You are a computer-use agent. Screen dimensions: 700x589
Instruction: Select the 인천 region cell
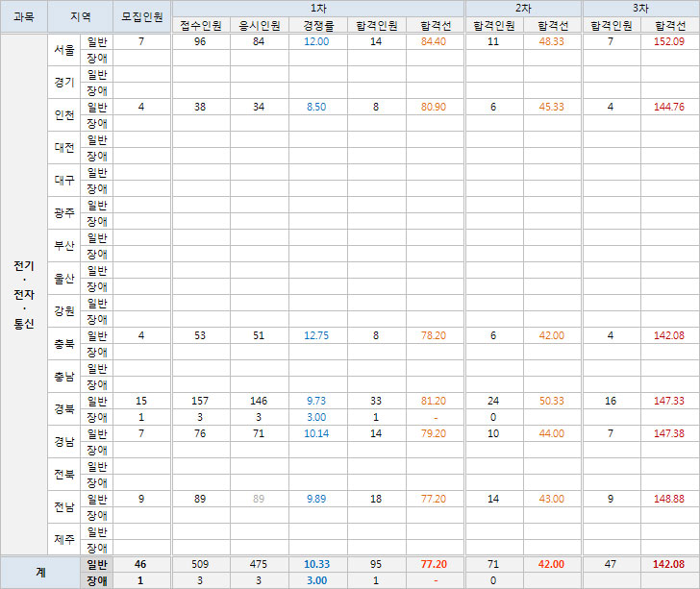(64, 114)
